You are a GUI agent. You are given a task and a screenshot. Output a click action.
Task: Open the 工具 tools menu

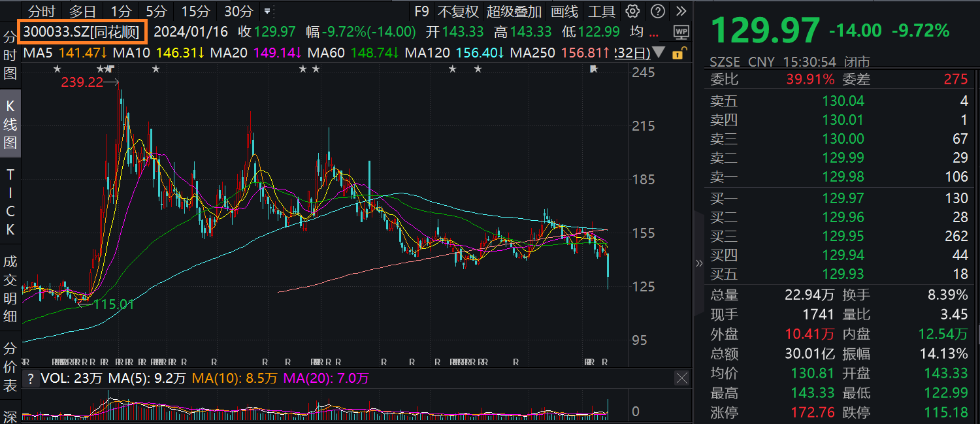pos(602,11)
